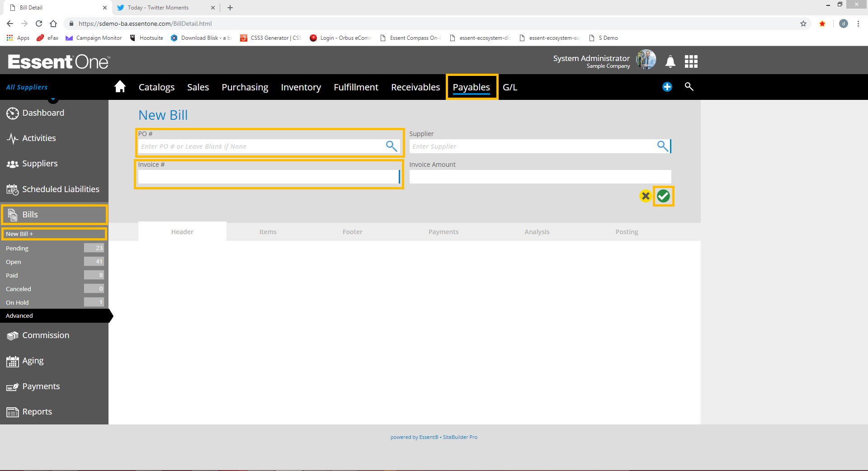Switch to Payments tab
Image resolution: width=868 pixels, height=471 pixels.
[443, 231]
